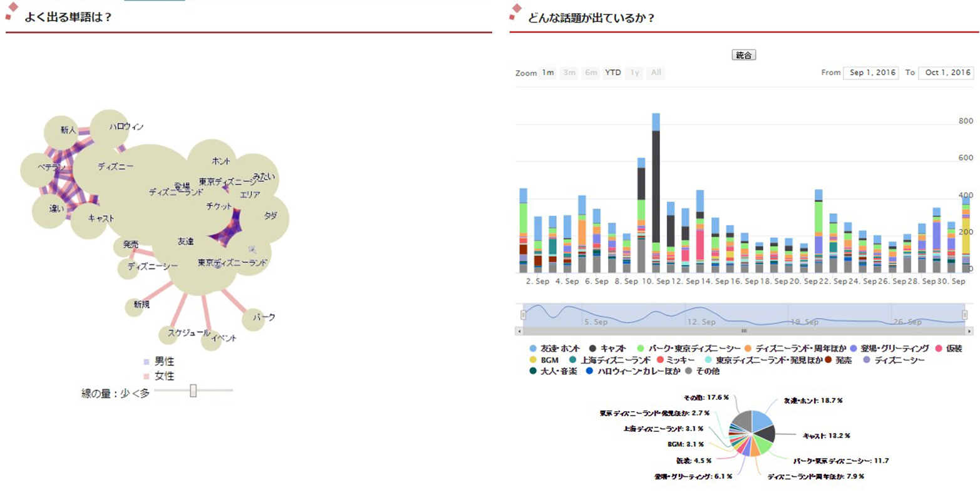This screenshot has width=980, height=495.
Task: Hide the ハロウィーン・カレーほか legend series
Action: 632,371
